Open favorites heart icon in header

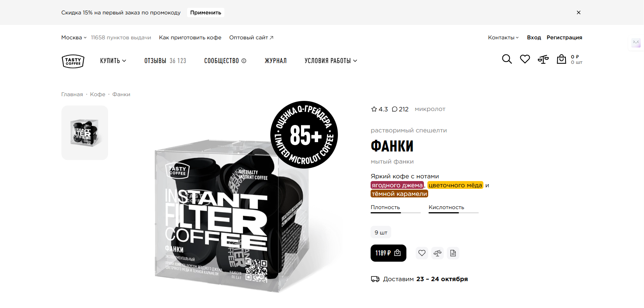pos(525,59)
